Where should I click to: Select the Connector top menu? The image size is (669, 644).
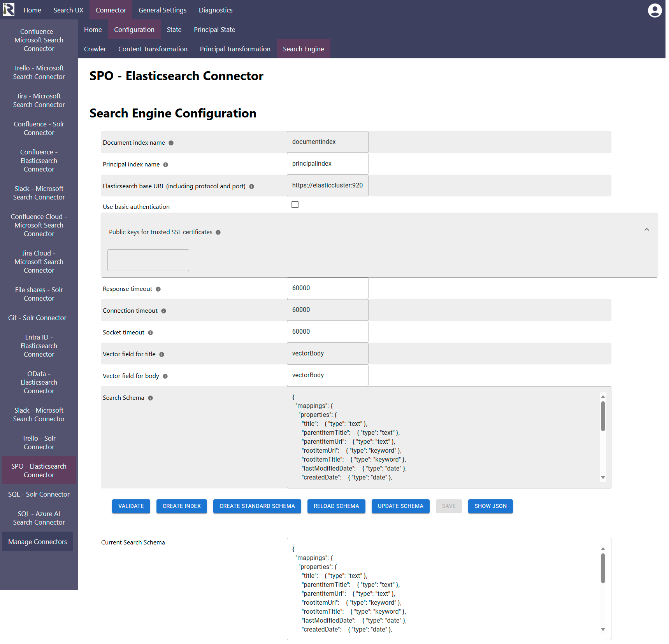(111, 10)
